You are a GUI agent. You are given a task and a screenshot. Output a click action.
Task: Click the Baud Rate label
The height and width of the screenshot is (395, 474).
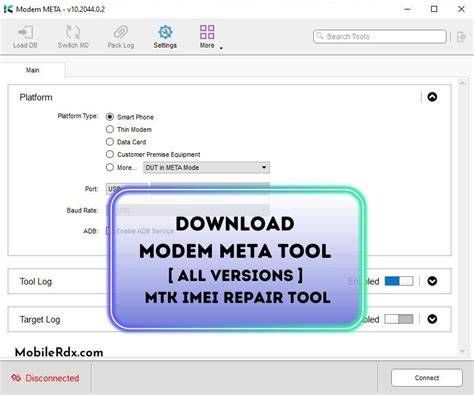[x=82, y=210]
